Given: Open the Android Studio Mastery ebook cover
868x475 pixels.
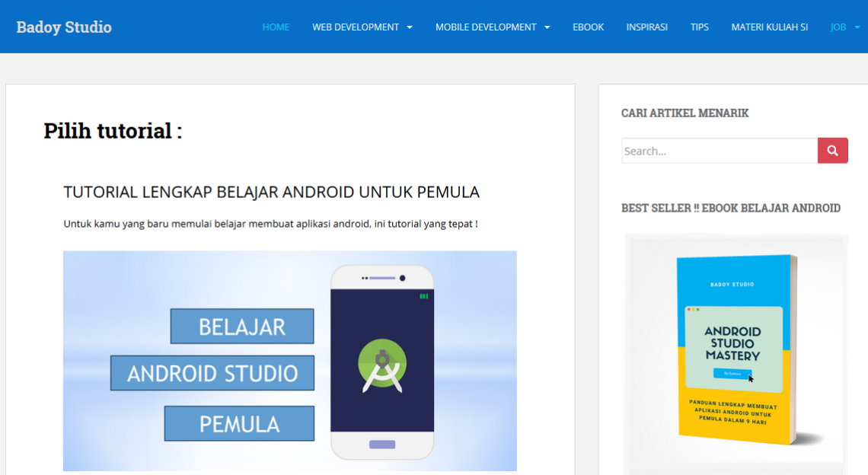Looking at the screenshot, I should click(x=736, y=349).
